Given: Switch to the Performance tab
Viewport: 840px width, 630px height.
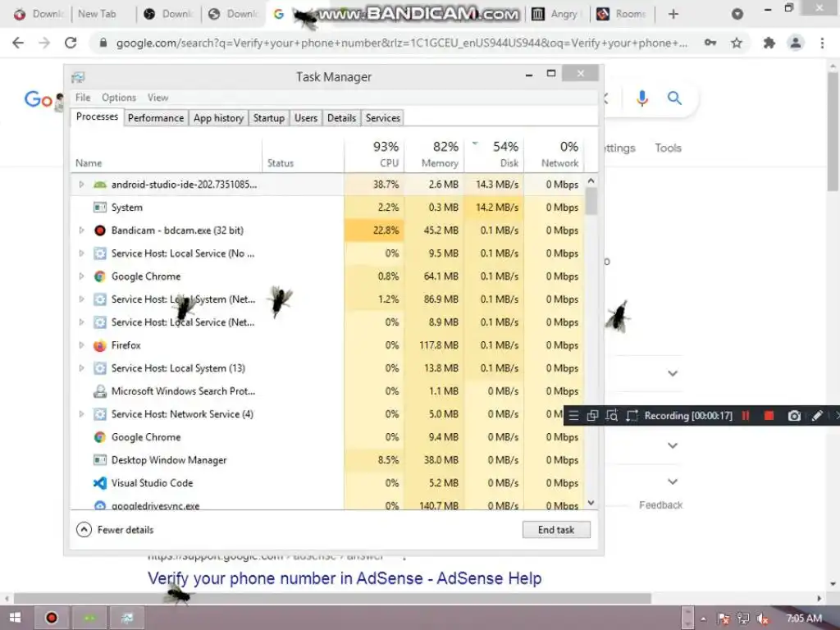Looking at the screenshot, I should [x=155, y=118].
